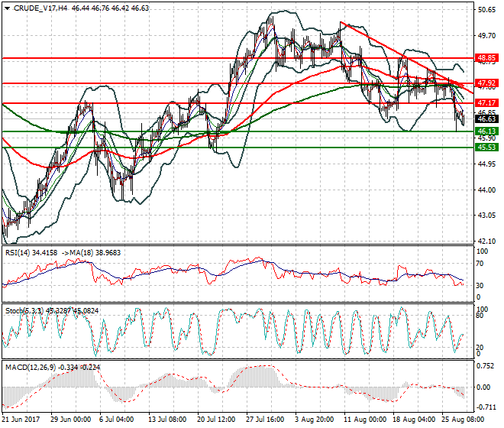Select the 13 Jul 08:00 time label
504x428 pixels.
[x=167, y=420]
